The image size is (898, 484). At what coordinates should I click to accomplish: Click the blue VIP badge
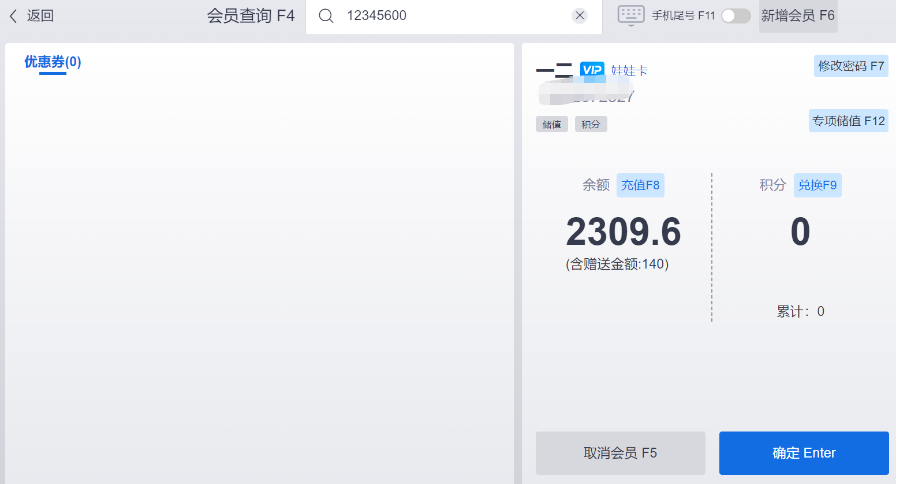592,69
